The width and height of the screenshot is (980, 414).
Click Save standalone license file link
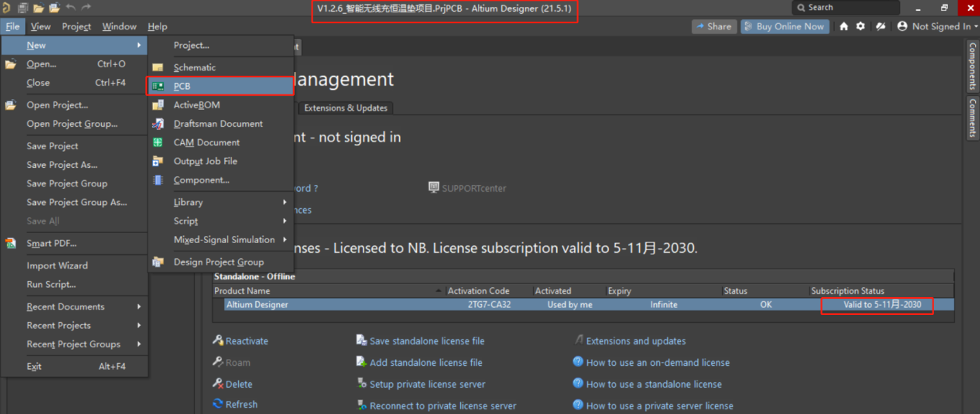click(427, 341)
